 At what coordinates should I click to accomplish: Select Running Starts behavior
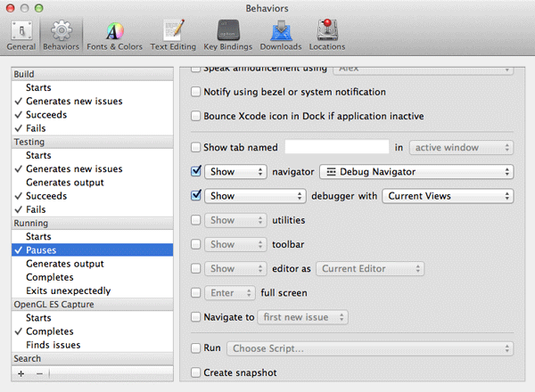pyautogui.click(x=92, y=237)
